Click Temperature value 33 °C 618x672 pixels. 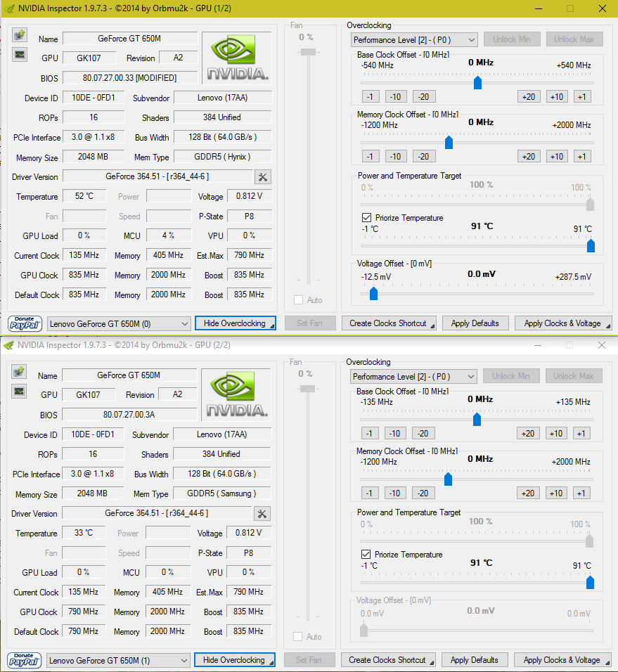[84, 533]
